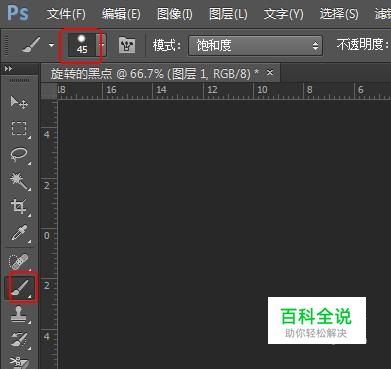Select the Clone Stamp tool
The image size is (391, 369).
click(x=19, y=314)
